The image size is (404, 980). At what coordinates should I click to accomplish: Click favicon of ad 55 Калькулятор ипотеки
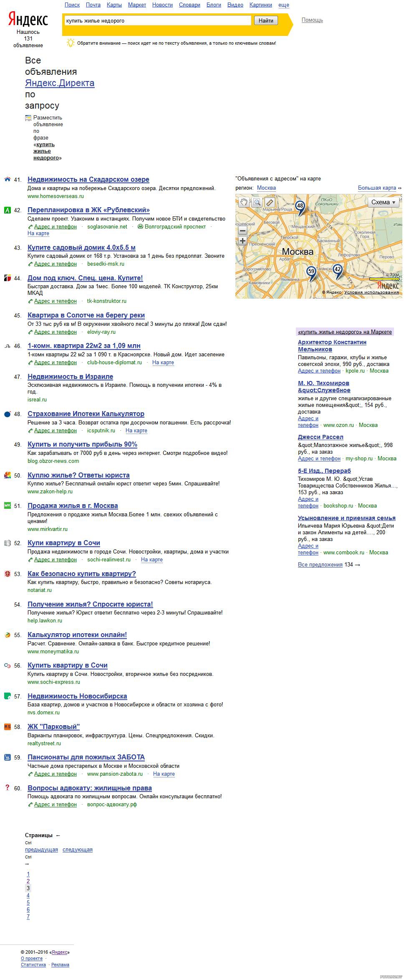[x=7, y=635]
